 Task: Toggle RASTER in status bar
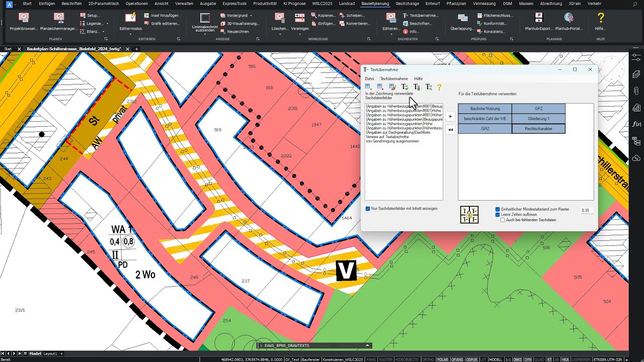pyautogui.click(x=386, y=359)
